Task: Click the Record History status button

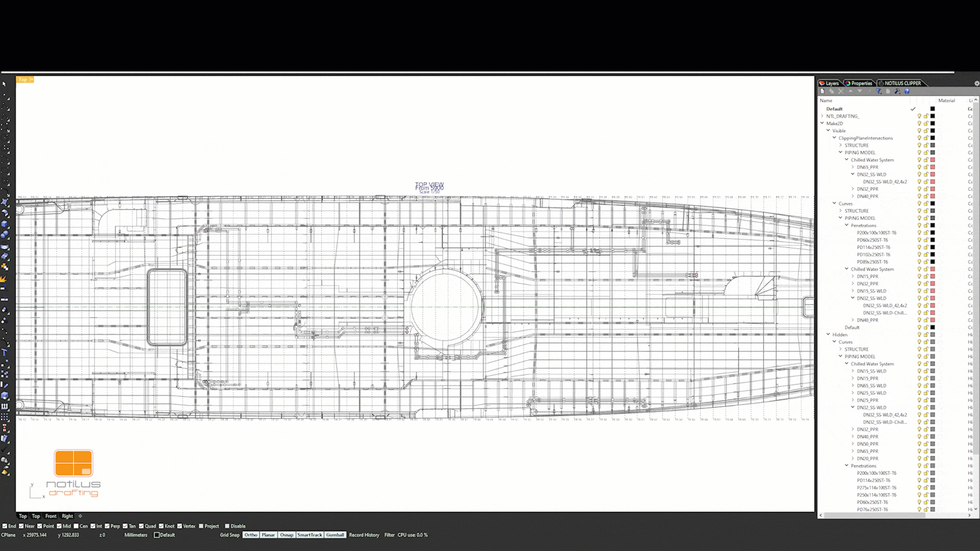Action: click(x=364, y=535)
